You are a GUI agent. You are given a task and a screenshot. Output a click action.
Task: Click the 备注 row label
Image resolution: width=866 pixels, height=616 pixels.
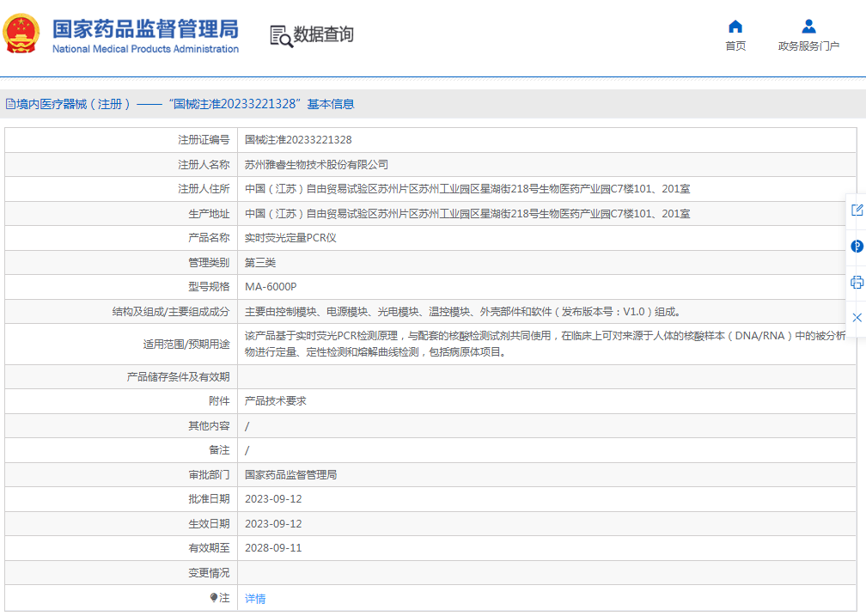coord(219,450)
